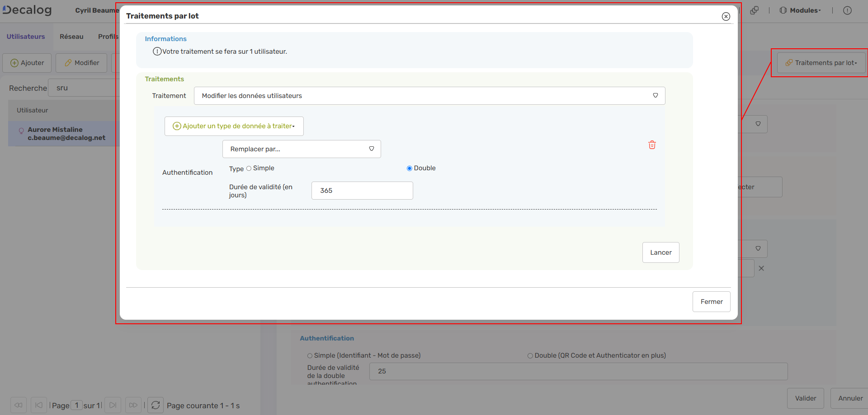
Task: Select the Utilisateurs tab
Action: pyautogui.click(x=26, y=37)
